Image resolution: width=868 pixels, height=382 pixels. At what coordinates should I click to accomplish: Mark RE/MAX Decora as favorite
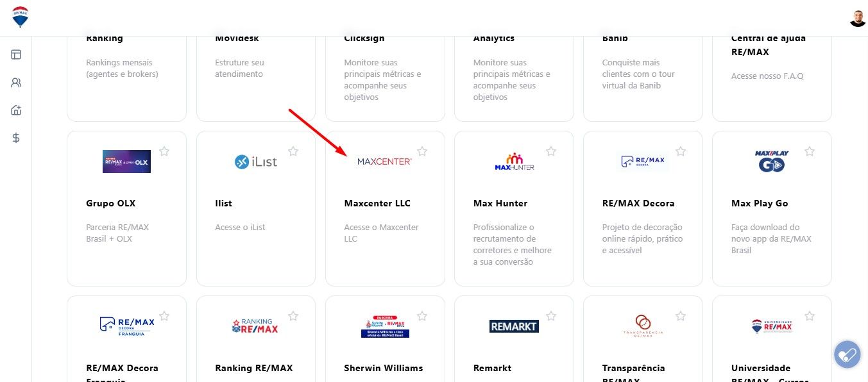[681, 151]
